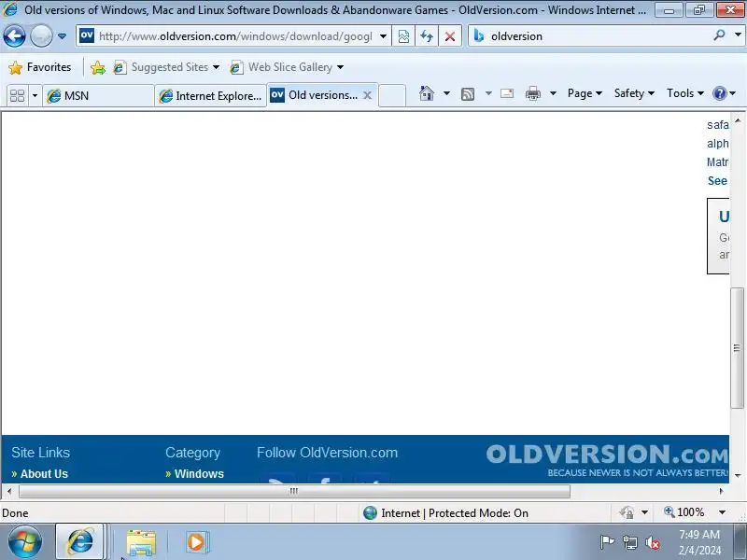
Task: Click the horizontal scrollbar thumb
Action: pyautogui.click(x=294, y=491)
